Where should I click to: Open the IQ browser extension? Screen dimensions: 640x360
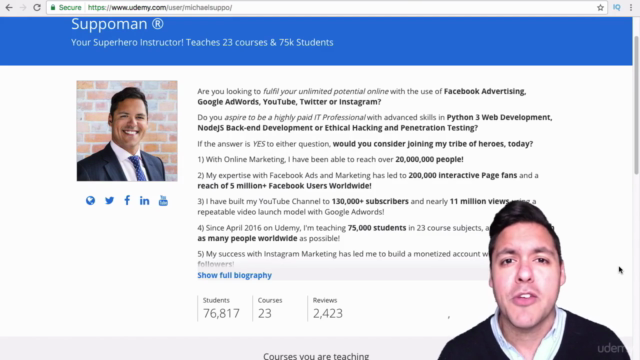(x=617, y=7)
